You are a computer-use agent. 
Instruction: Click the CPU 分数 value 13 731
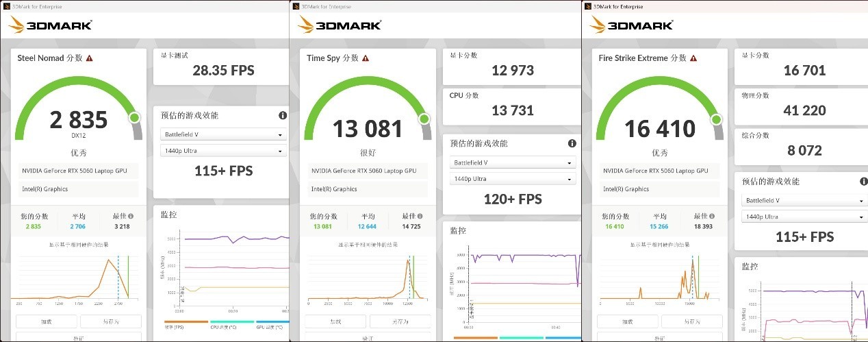513,110
